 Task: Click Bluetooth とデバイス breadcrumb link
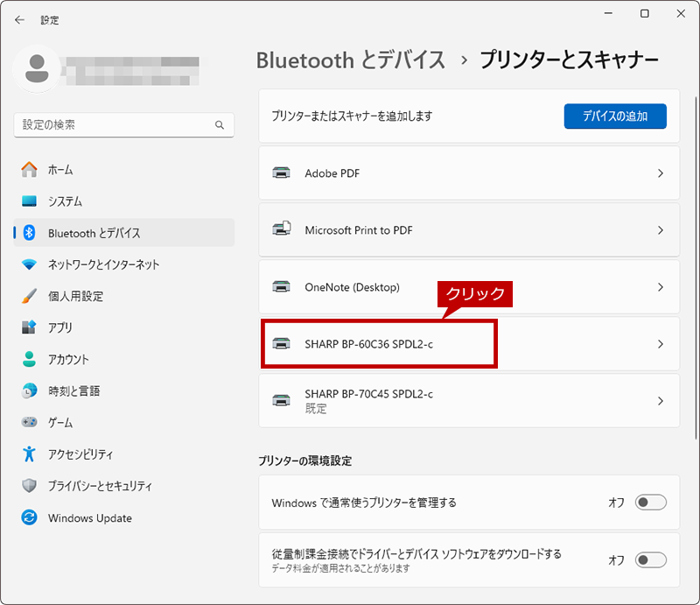(x=351, y=60)
